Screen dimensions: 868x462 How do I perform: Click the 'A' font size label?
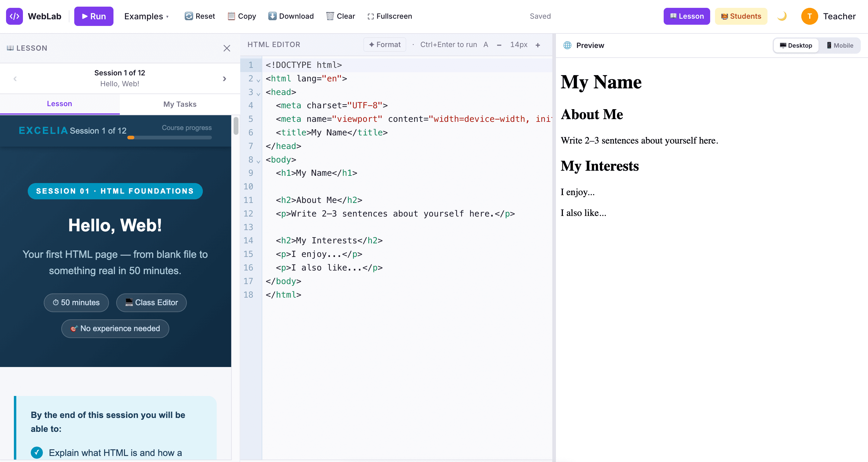(x=486, y=44)
